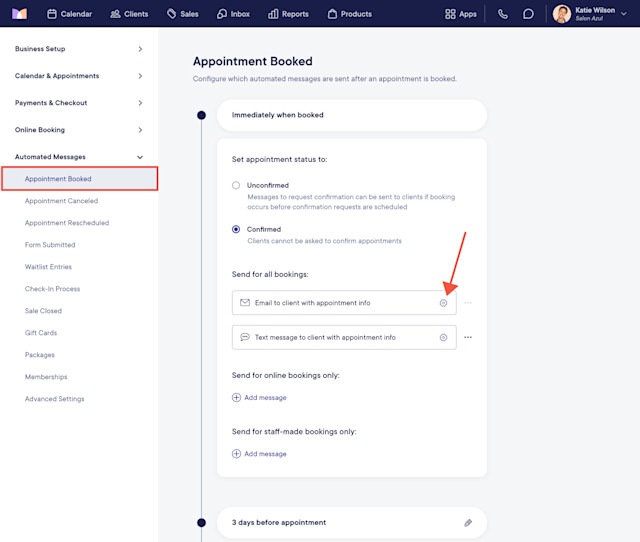Open Packages messages

pos(40,355)
